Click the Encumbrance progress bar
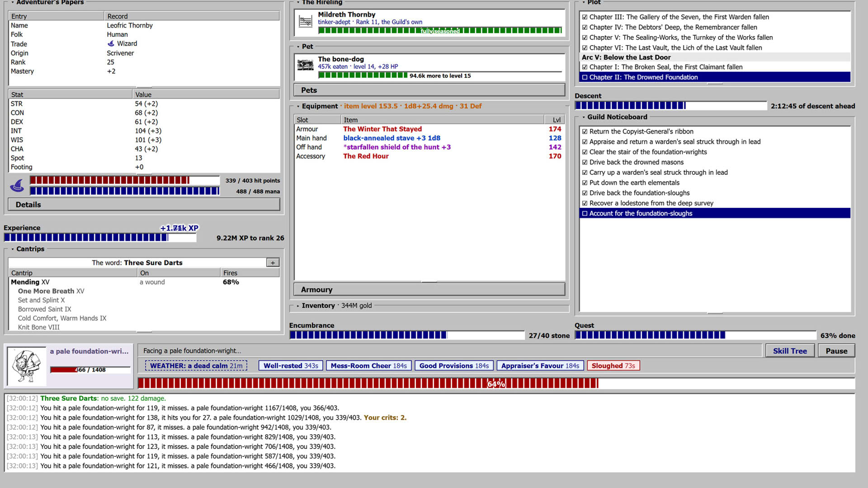Screen dimensions: 868x488 [407, 335]
